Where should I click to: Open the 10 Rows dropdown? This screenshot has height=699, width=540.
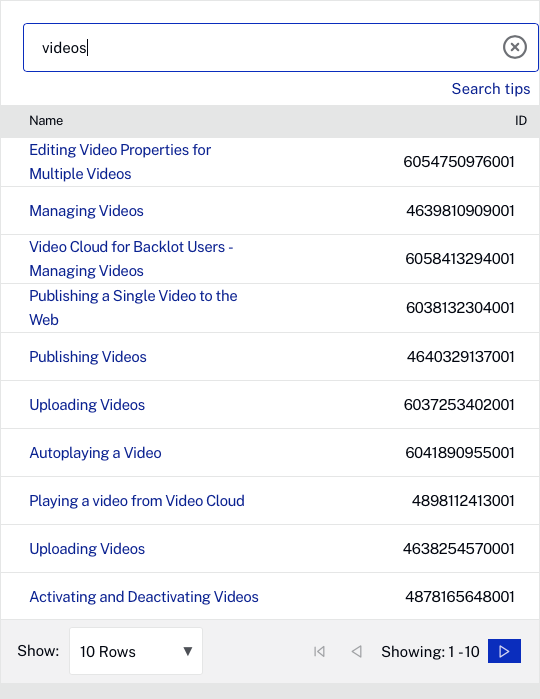[136, 651]
